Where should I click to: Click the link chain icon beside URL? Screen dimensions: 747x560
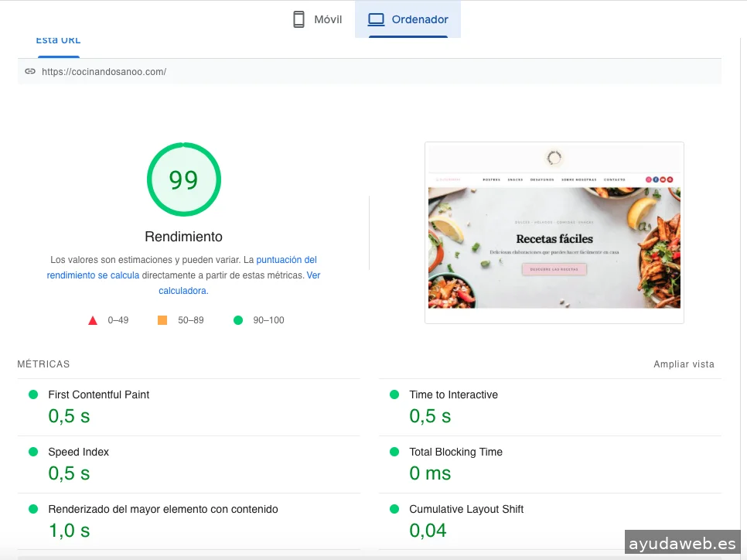[x=30, y=71]
